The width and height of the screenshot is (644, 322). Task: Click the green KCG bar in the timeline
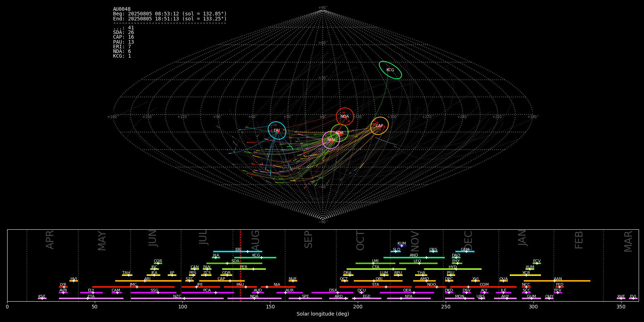[255, 257]
